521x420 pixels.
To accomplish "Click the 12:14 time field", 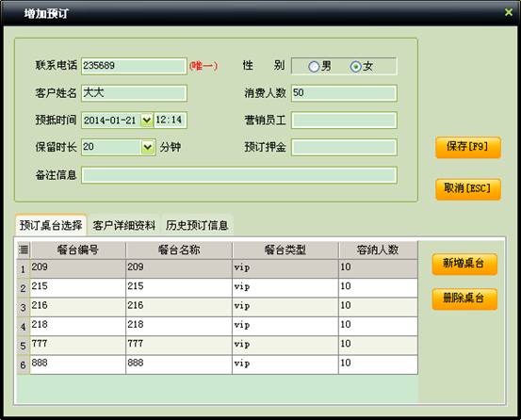I will tap(171, 121).
